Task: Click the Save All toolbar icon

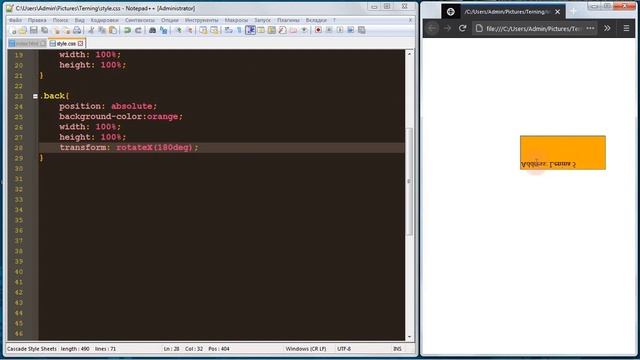Action: (44, 30)
